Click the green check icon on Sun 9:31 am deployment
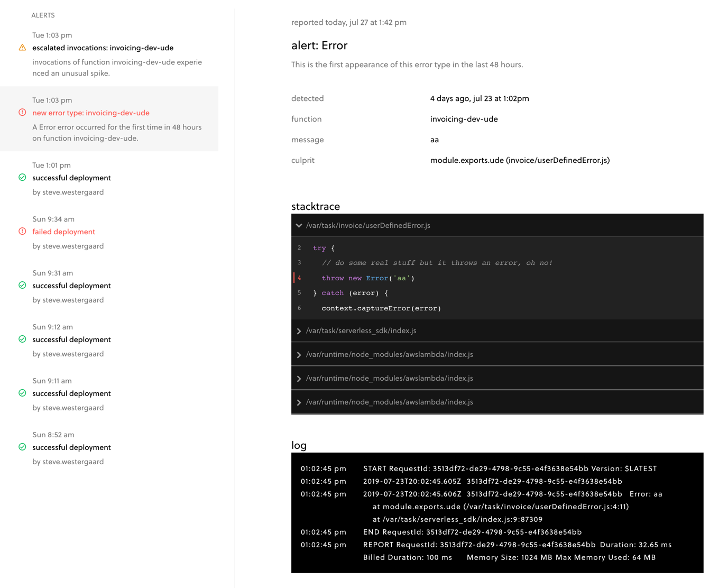The height and width of the screenshot is (588, 728). [x=22, y=285]
